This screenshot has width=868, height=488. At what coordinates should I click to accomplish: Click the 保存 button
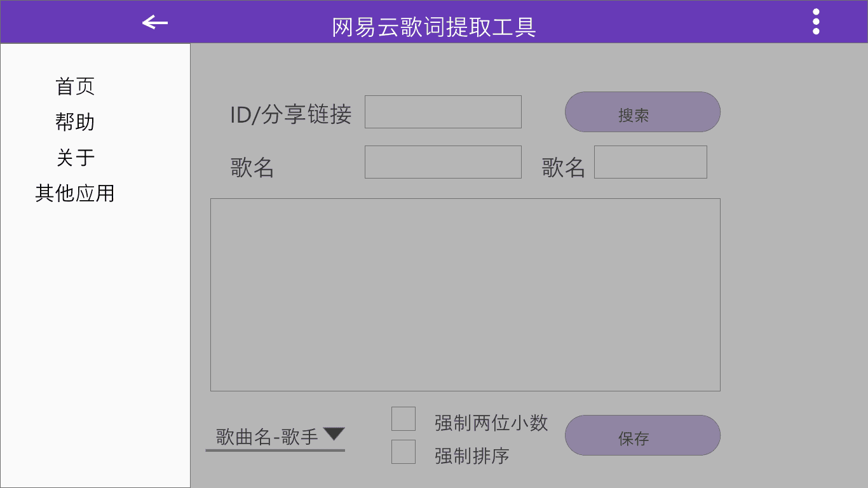[642, 435]
